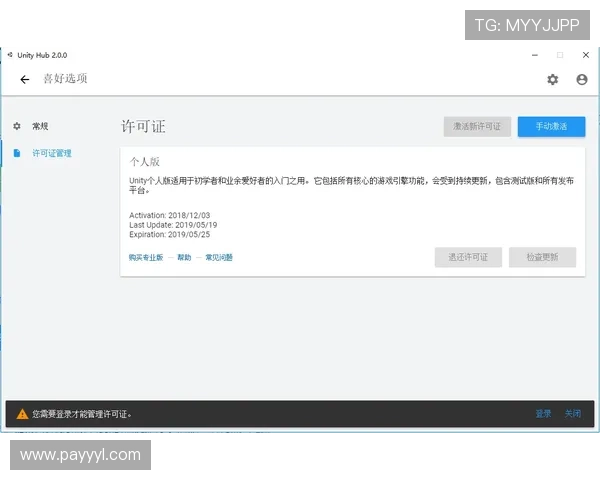Select the 许可证管理 document icon

tap(17, 153)
